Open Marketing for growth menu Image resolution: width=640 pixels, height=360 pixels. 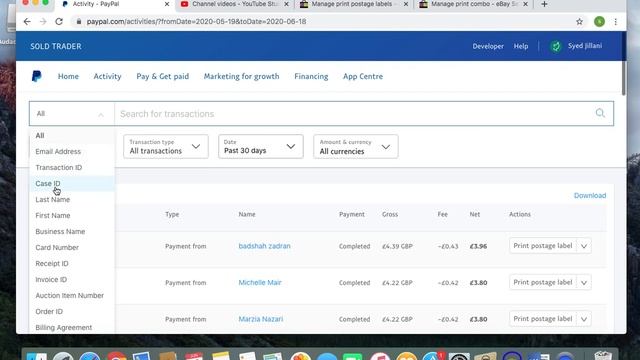click(x=242, y=76)
